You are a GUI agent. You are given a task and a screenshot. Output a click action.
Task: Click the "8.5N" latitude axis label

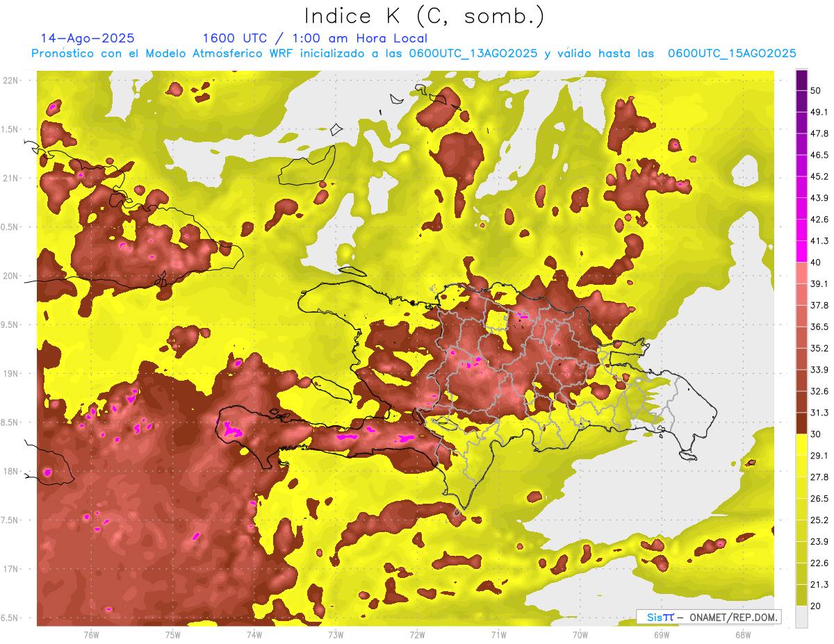coord(8,422)
